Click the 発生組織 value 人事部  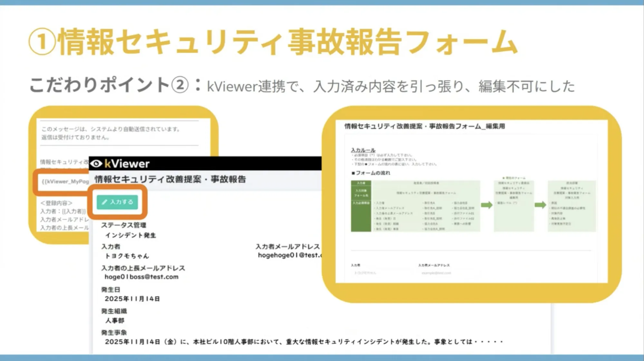point(115,320)
